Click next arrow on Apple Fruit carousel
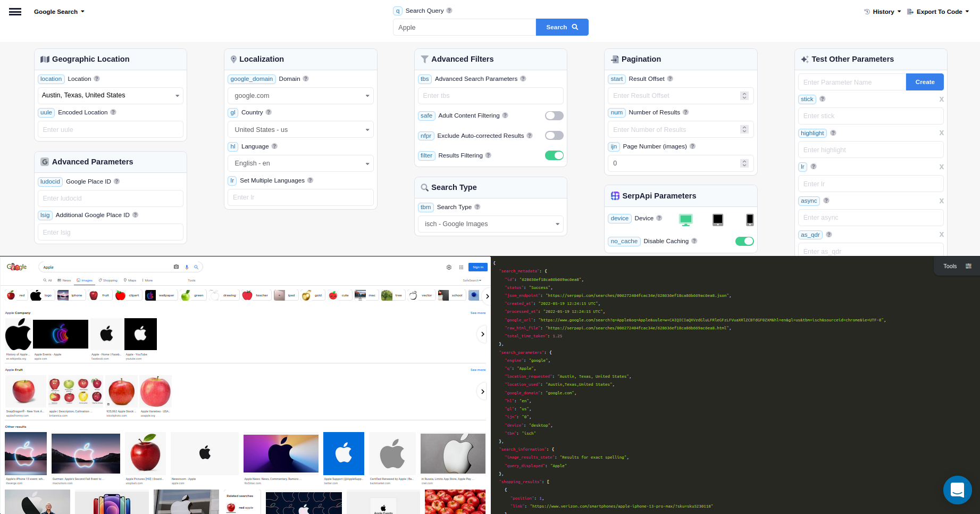 tap(482, 392)
